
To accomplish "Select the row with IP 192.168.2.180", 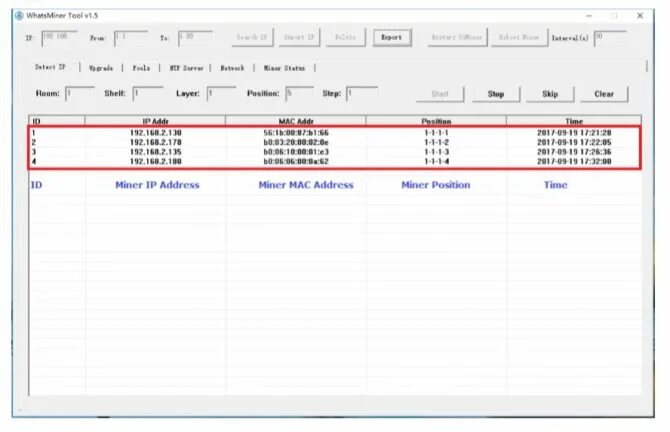I will (335, 162).
